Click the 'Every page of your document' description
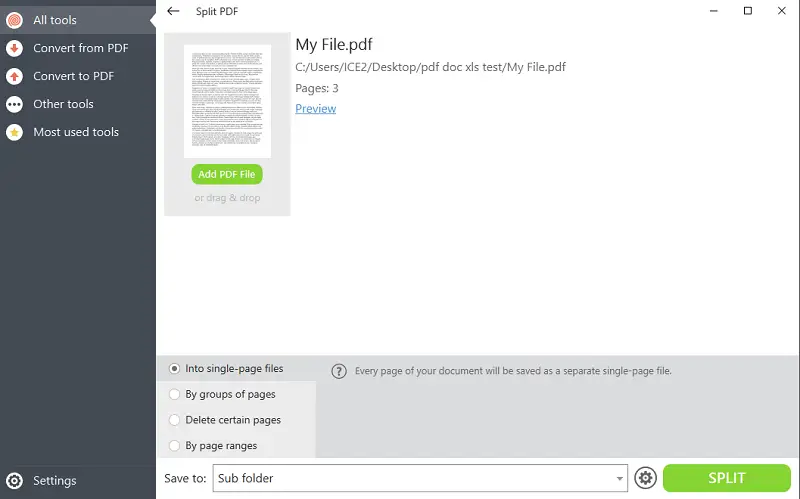This screenshot has height=499, width=800. tap(513, 371)
